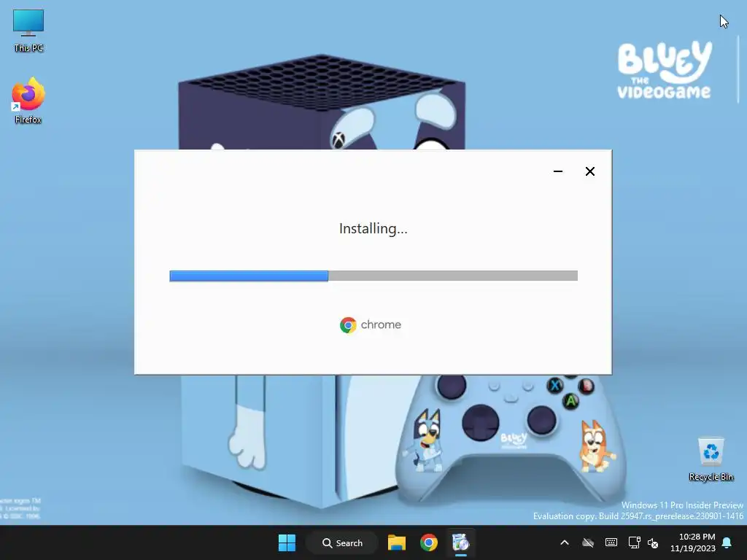This screenshot has width=747, height=560.
Task: Switch to the Chrome installer taskbar icon
Action: (461, 542)
